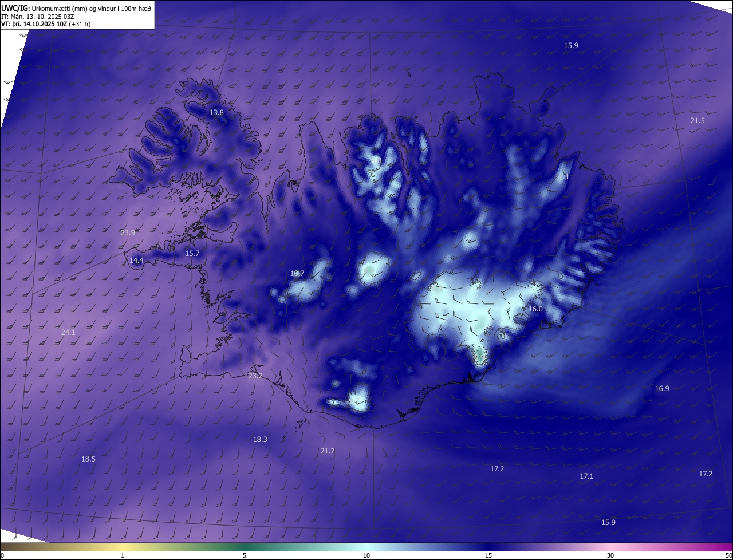733x560 pixels.
Task: Select the 13.8 value on the map
Action: click(216, 113)
